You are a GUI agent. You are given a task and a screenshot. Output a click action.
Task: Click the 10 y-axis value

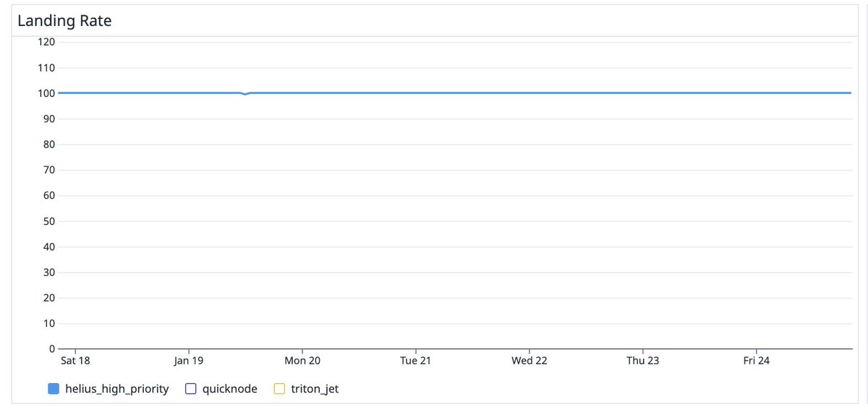point(48,323)
